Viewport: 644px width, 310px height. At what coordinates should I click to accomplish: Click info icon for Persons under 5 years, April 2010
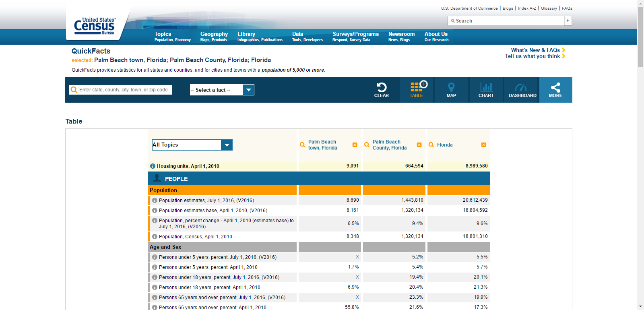tap(155, 267)
